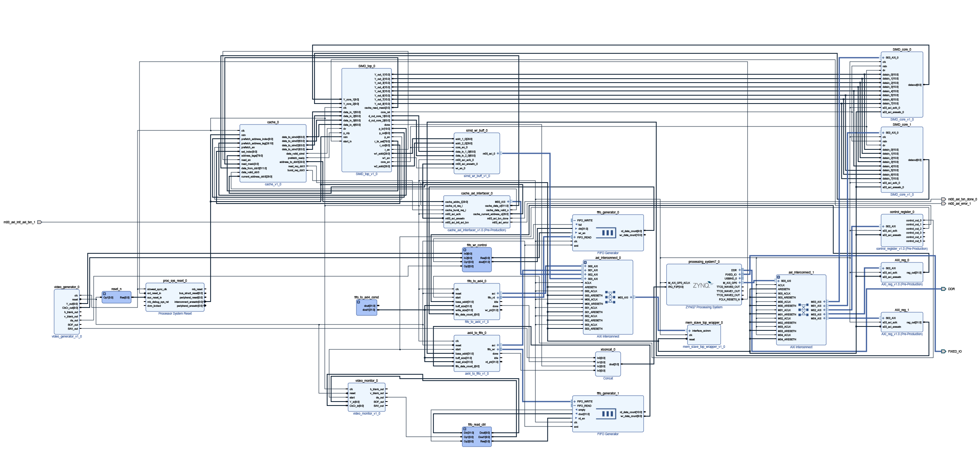
Task: Click the hierarchy icon on reset_n block
Action: pos(104,294)
